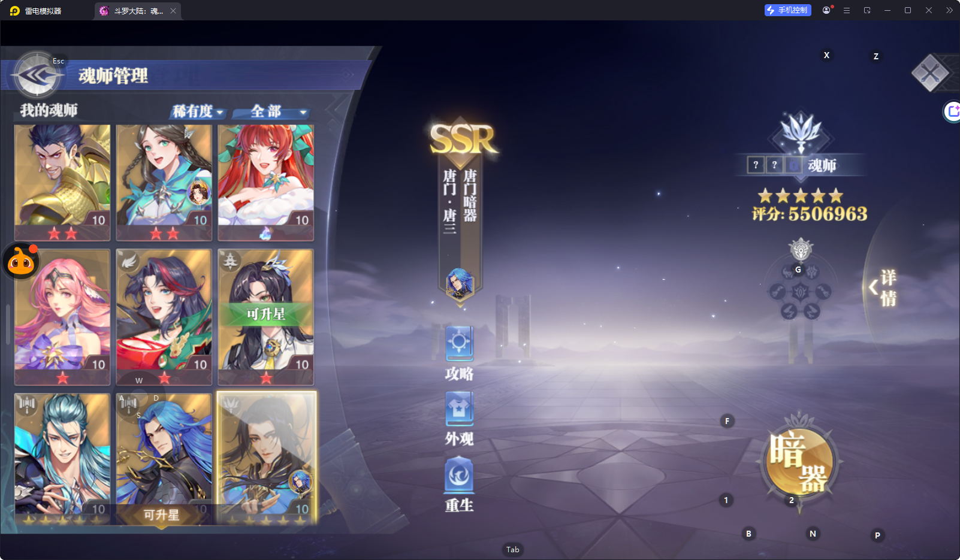Click the hero avatar on SSR banner
The height and width of the screenshot is (560, 960).
460,283
